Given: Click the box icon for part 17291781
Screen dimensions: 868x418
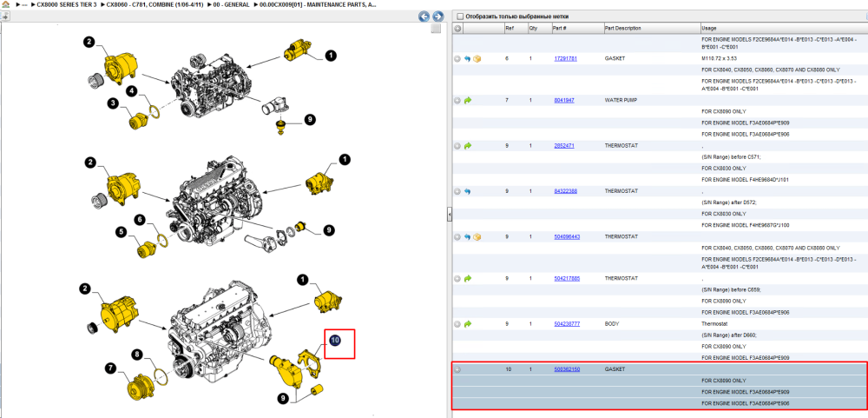Looking at the screenshot, I should [x=477, y=58].
